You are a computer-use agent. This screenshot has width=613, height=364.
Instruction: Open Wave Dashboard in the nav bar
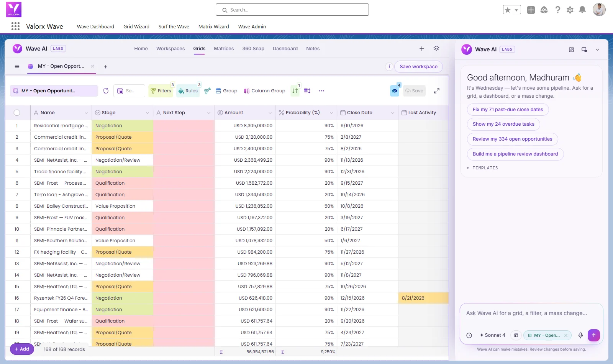tap(95, 27)
